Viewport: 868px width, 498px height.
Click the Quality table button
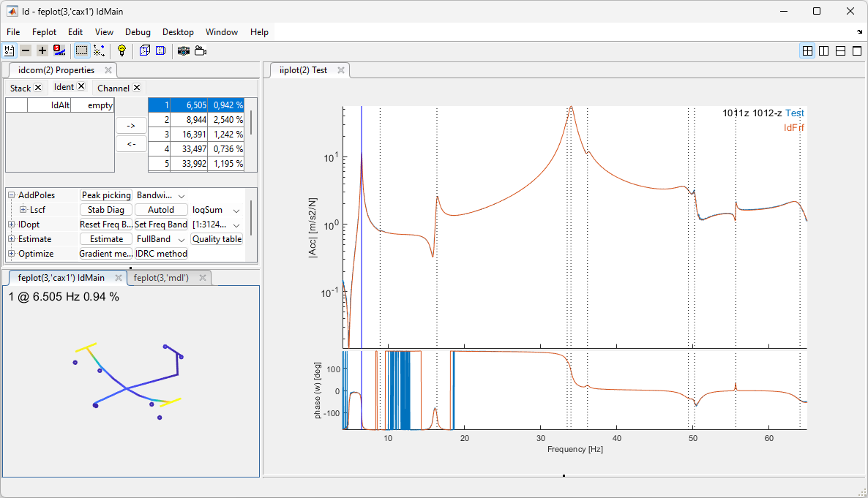click(x=217, y=239)
